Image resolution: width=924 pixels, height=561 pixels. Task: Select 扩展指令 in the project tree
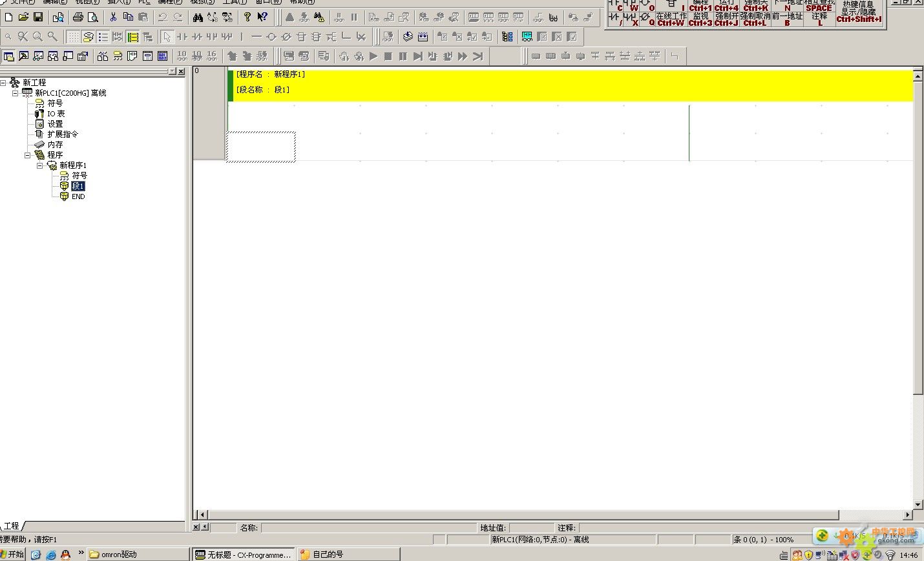(62, 134)
